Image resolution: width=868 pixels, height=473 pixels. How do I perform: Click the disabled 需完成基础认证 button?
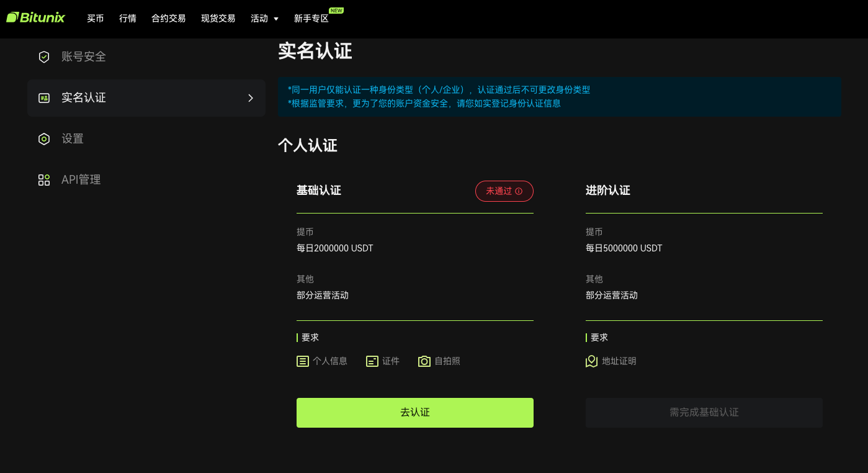pyautogui.click(x=704, y=413)
